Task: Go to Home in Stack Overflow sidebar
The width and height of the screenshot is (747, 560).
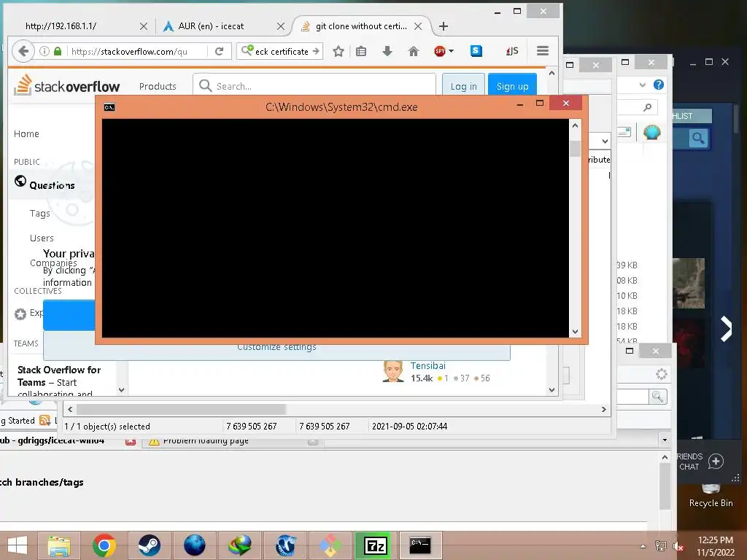Action: click(x=26, y=134)
